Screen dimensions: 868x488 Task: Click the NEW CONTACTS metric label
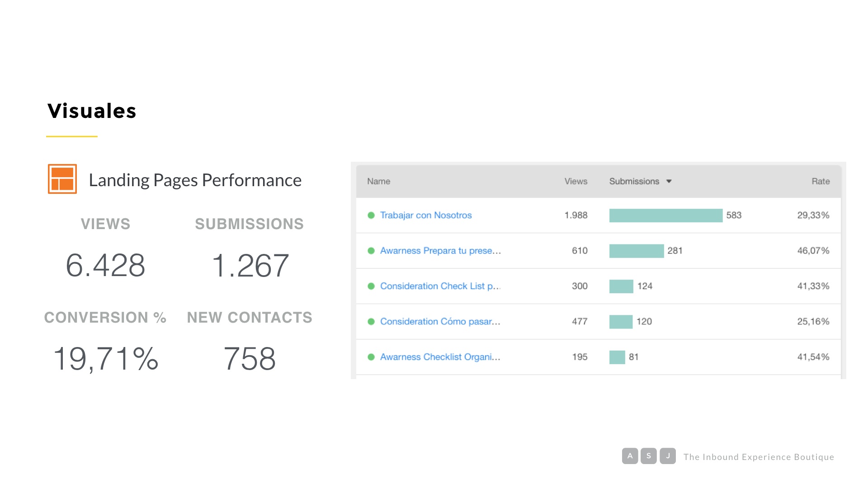(250, 318)
